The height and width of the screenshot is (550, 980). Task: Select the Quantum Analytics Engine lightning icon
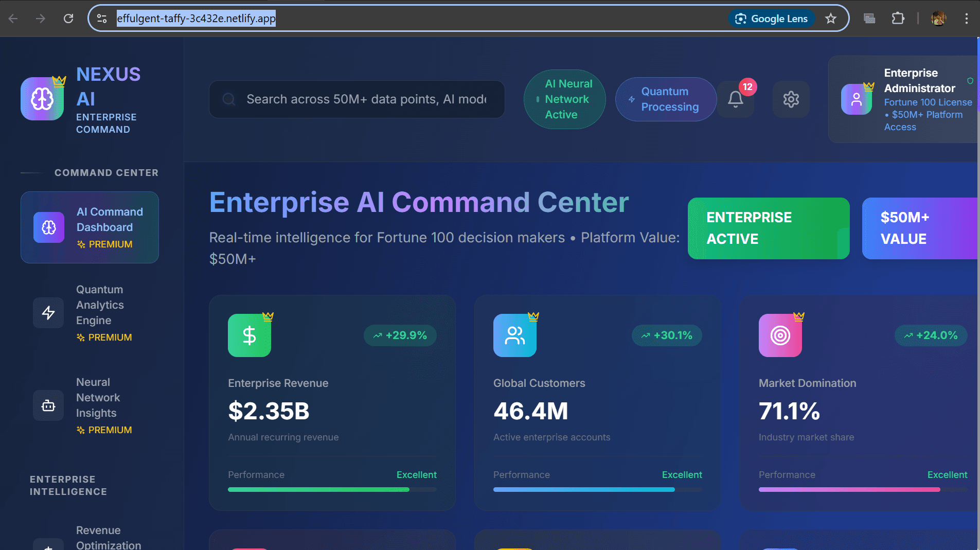(x=48, y=312)
